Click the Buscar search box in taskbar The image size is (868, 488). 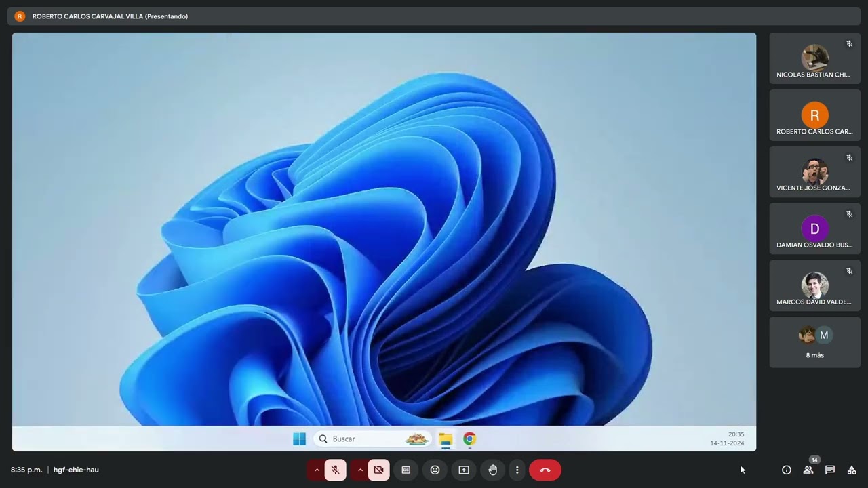(372, 439)
